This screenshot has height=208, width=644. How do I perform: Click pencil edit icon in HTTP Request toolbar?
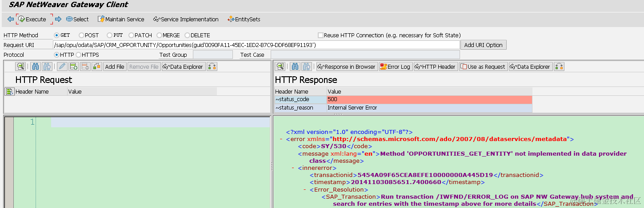(x=62, y=67)
